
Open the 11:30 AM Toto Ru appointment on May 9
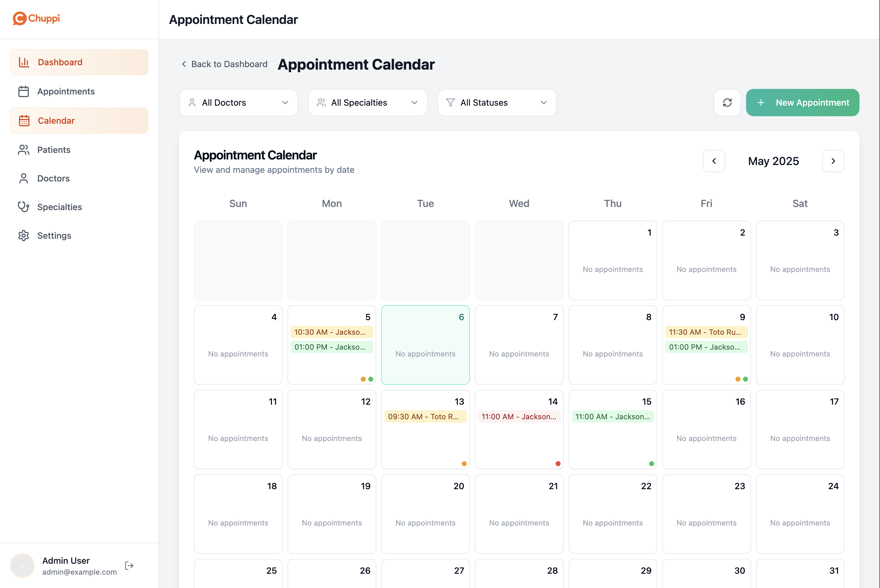tap(706, 332)
